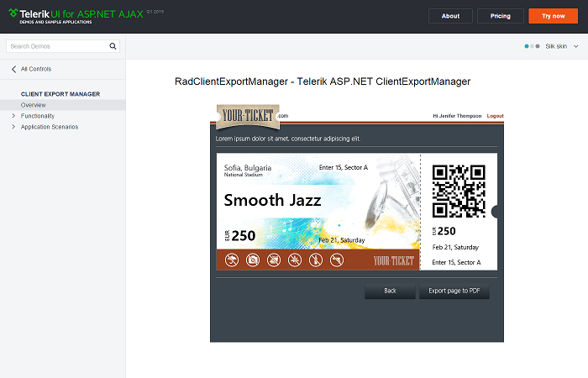
Task: Click the search magnifier icon
Action: click(113, 46)
